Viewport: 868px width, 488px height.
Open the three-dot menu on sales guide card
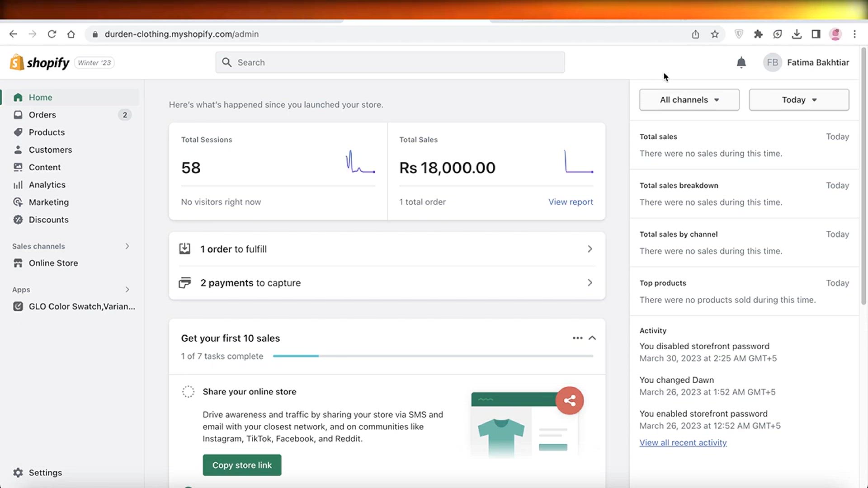[577, 338]
